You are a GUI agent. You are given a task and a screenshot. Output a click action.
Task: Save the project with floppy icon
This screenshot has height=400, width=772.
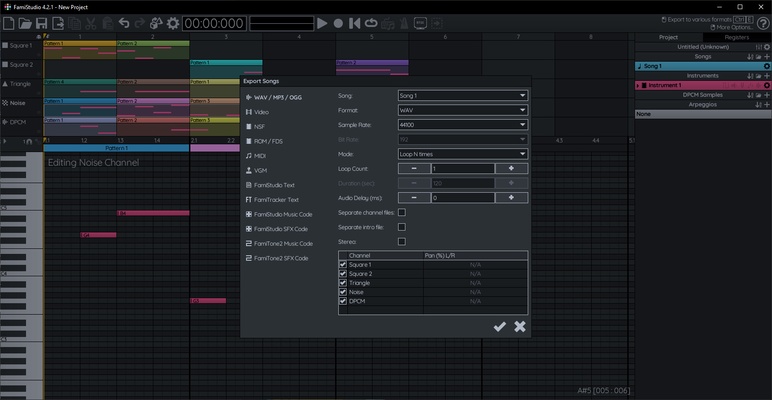coord(41,23)
